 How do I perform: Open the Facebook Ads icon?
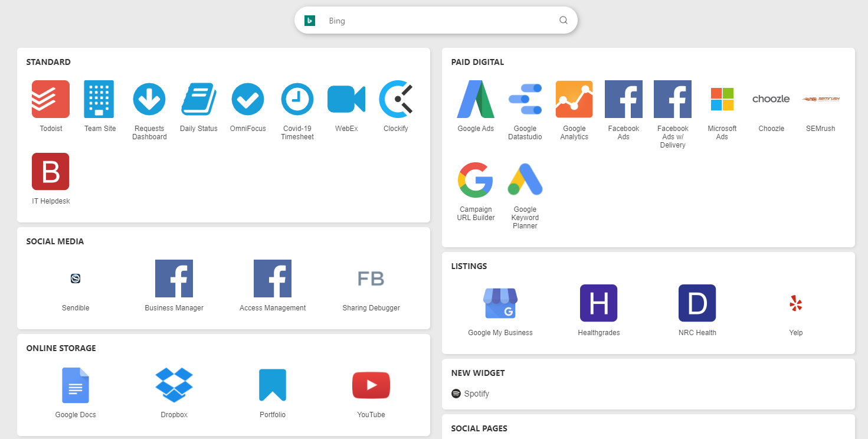[624, 99]
